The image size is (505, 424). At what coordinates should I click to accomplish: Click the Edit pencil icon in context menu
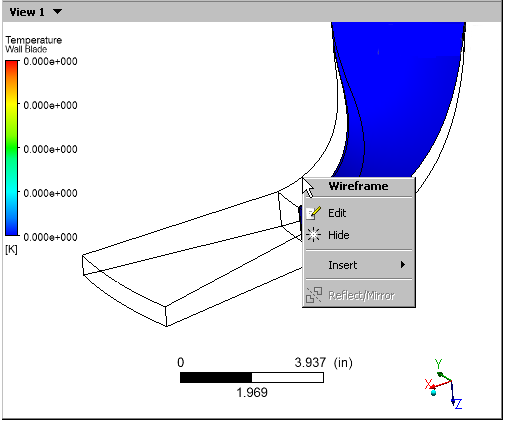[x=313, y=213]
